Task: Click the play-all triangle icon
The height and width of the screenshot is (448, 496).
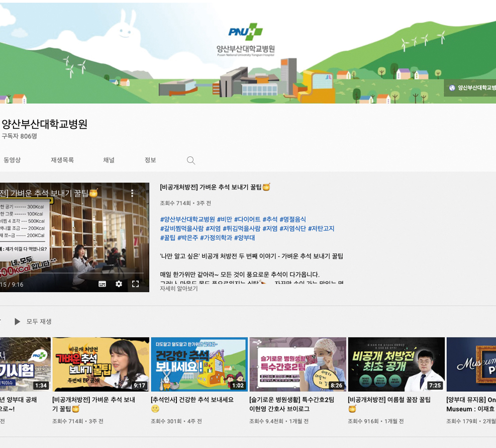Action: pyautogui.click(x=18, y=322)
